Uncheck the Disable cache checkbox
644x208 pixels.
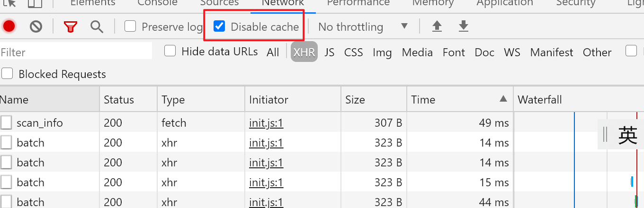[219, 26]
